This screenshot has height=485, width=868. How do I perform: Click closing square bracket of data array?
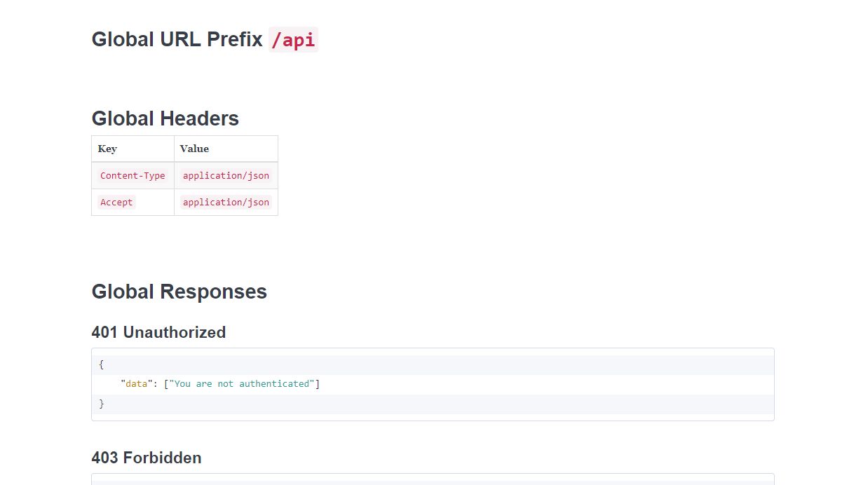point(318,384)
